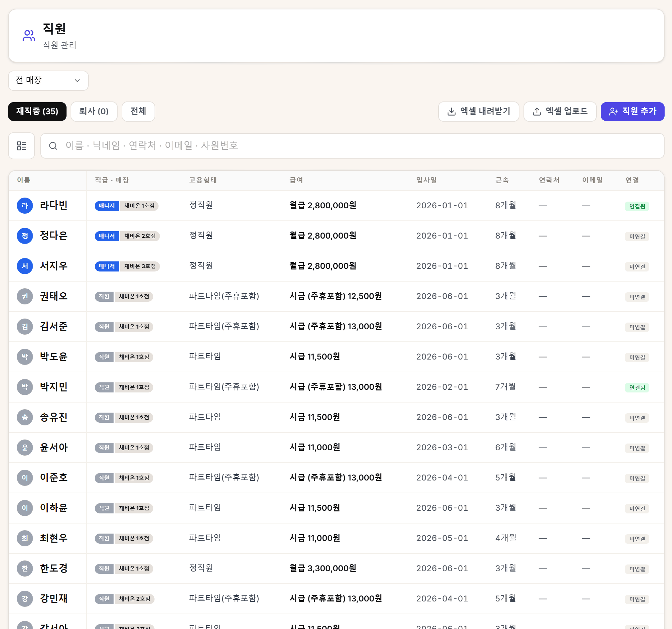Click 권태오's wage 시급 (주휴포함) 12,500원
Screen dimensions: 672x629
click(336, 296)
